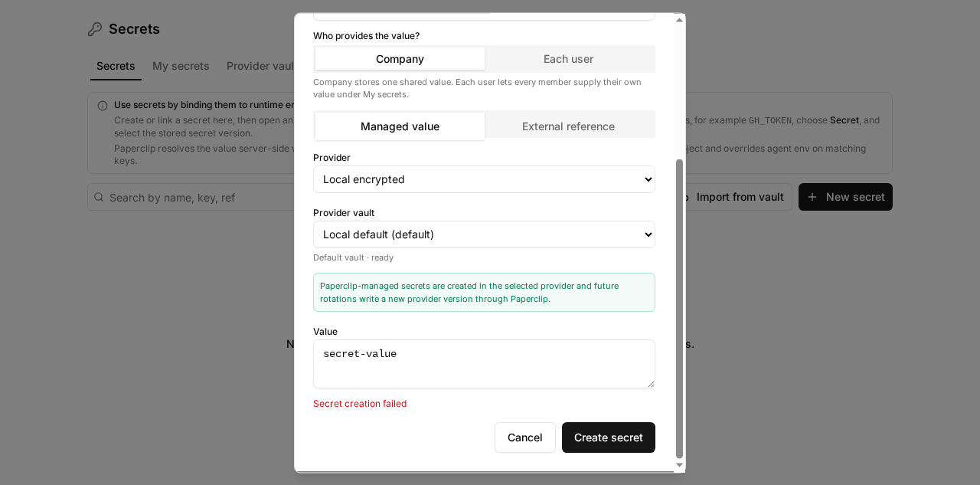Click the Create secret button
This screenshot has width=980, height=485.
(x=609, y=437)
